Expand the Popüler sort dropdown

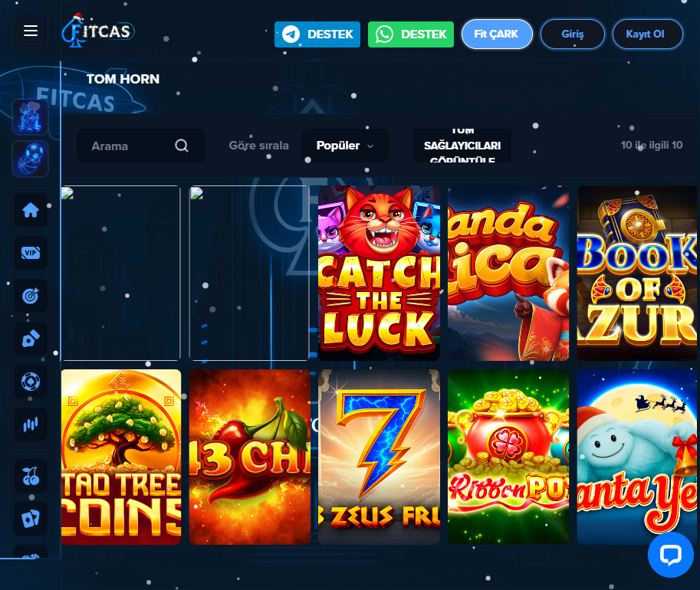coord(345,146)
